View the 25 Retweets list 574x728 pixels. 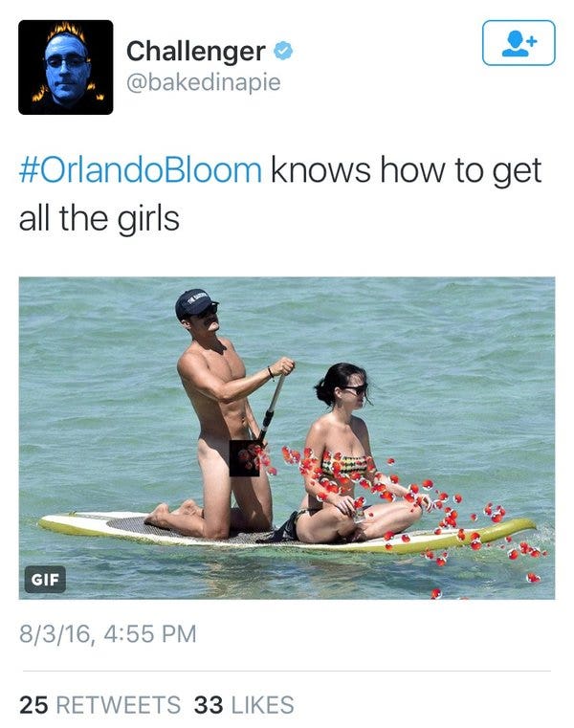99,705
